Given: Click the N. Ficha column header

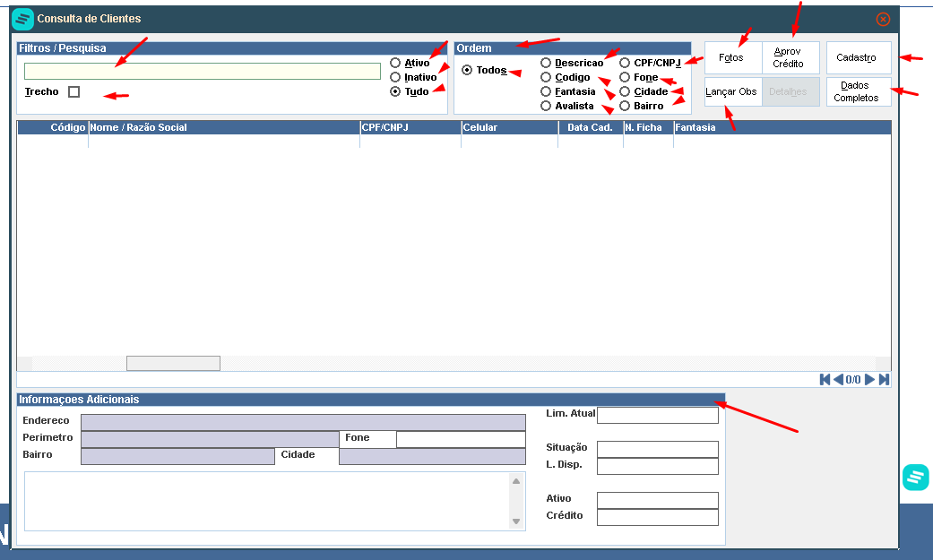Looking at the screenshot, I should (649, 127).
